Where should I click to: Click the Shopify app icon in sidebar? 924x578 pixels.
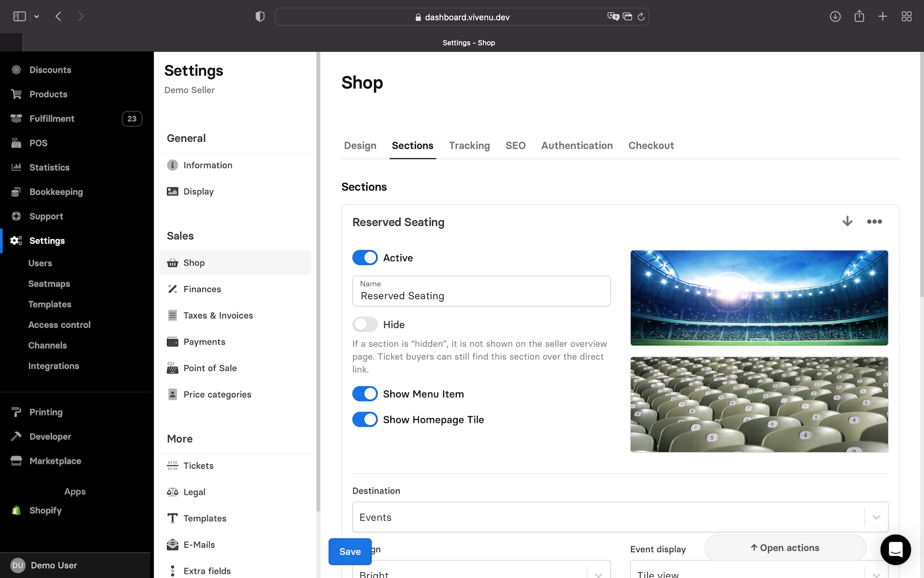16,511
